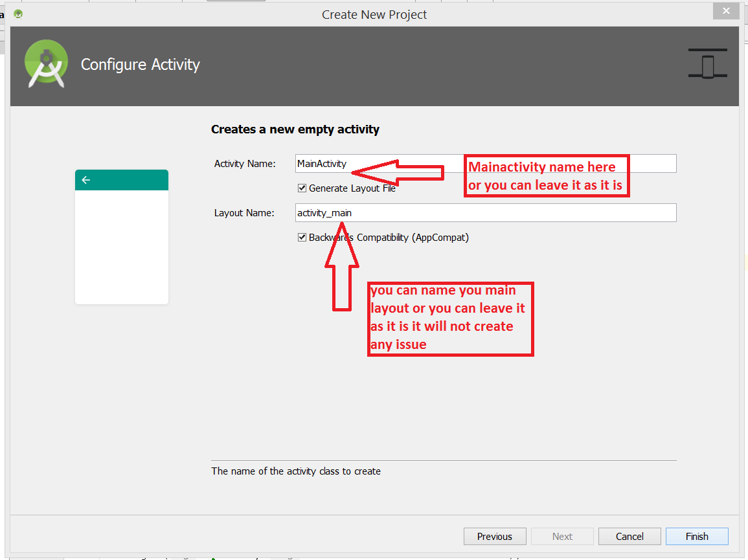The height and width of the screenshot is (560, 748).
Task: Click the phone form-factor icon in header
Action: (x=707, y=63)
